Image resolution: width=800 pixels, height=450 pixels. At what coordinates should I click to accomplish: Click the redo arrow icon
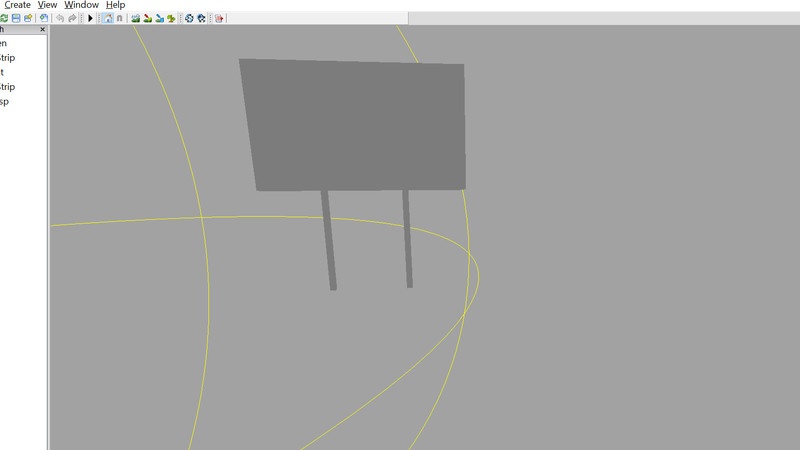[x=72, y=18]
